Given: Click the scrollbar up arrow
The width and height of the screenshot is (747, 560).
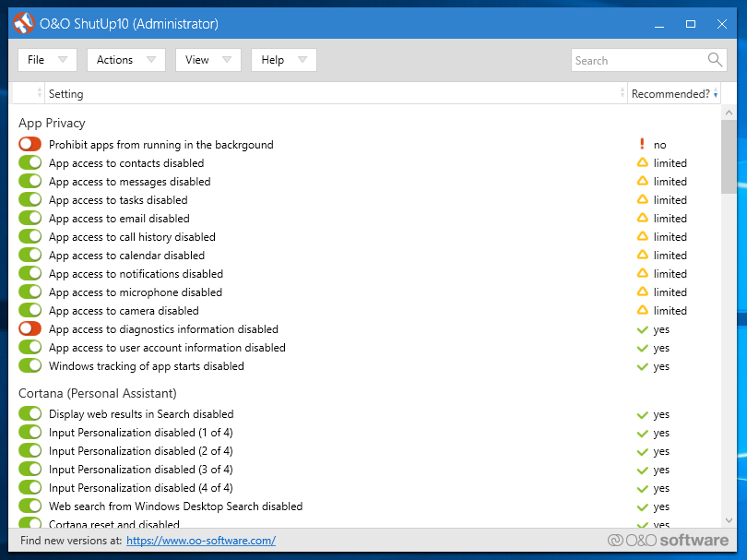Looking at the screenshot, I should click(729, 113).
